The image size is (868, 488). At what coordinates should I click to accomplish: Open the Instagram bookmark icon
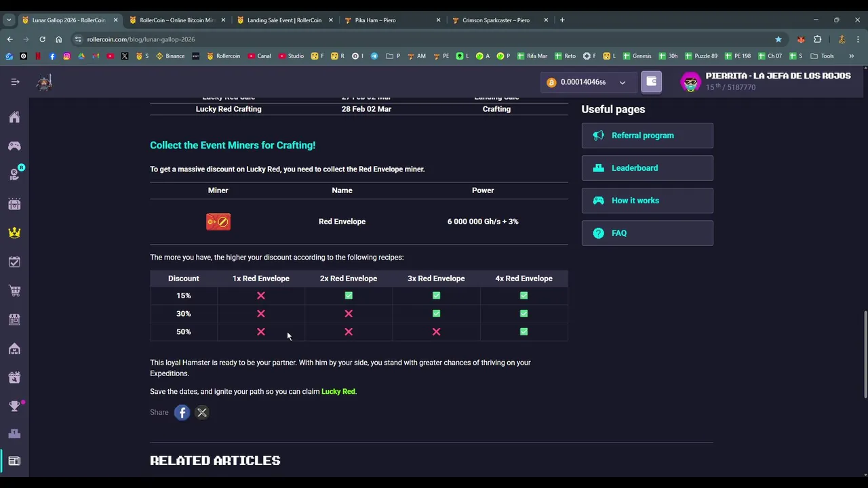[x=66, y=56]
